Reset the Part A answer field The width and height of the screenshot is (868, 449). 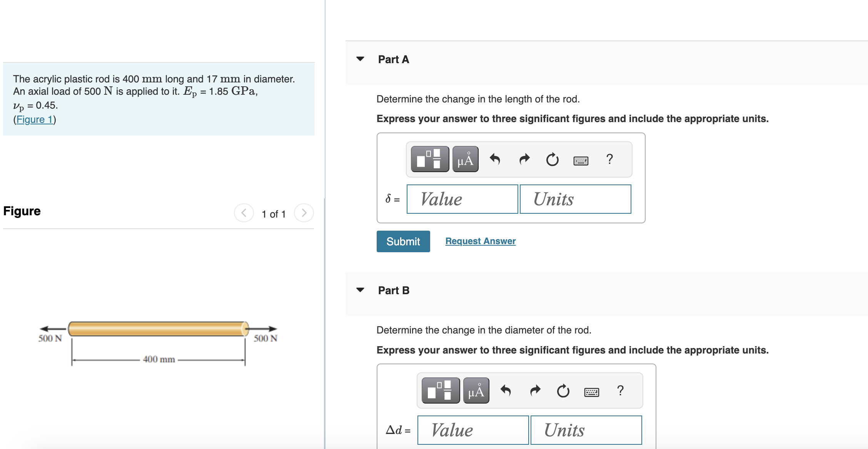553,159
